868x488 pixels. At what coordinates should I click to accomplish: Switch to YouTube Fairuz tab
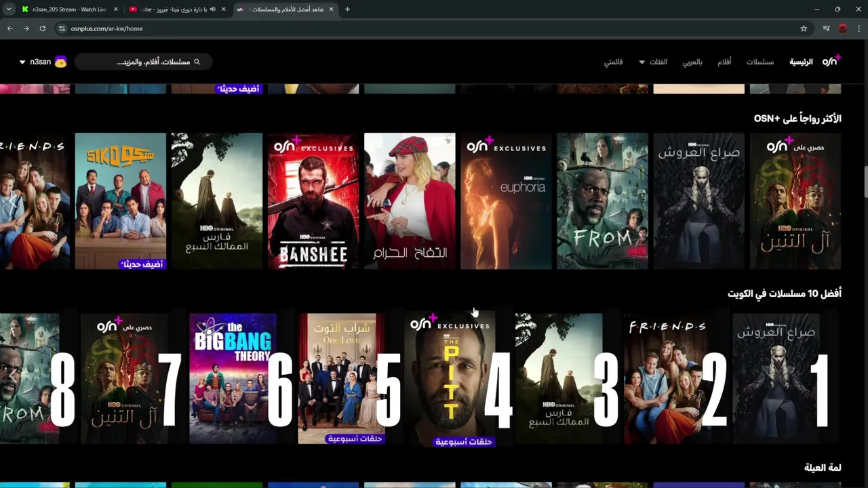pos(178,9)
